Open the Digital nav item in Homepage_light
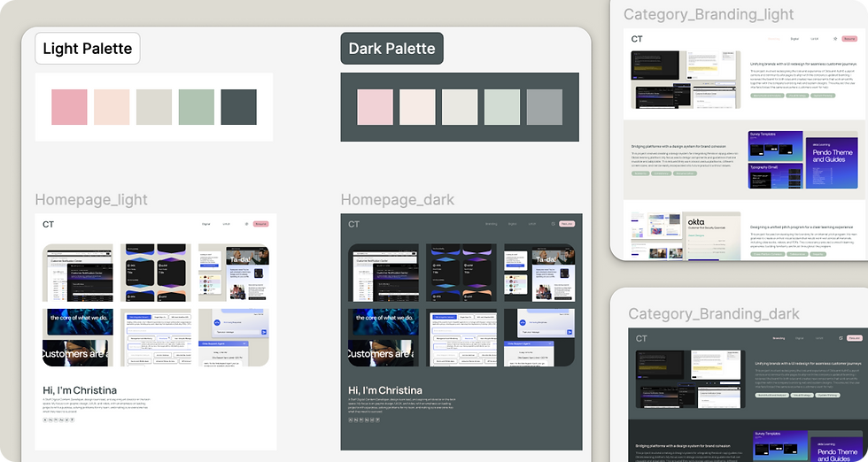Viewport: 868px width, 462px height. 205,224
